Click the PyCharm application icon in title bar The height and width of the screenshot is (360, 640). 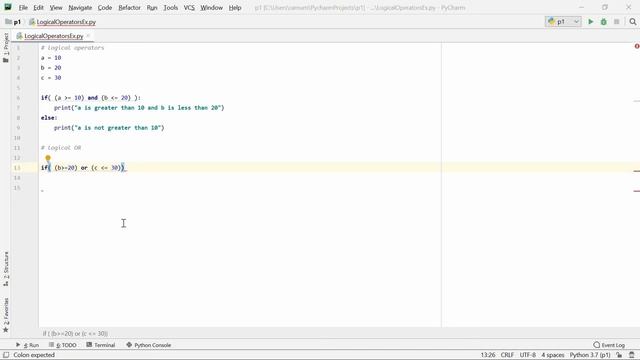[8, 7]
